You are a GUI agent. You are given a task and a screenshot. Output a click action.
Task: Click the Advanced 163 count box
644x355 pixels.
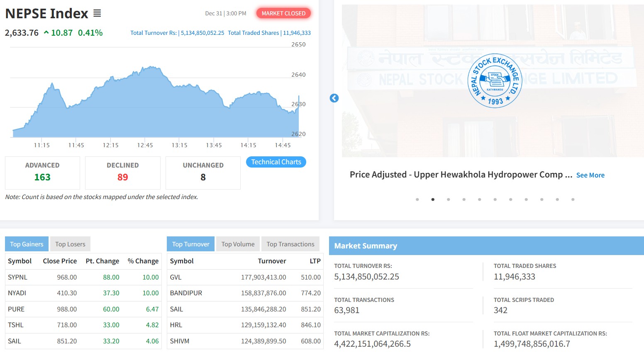pos(42,173)
